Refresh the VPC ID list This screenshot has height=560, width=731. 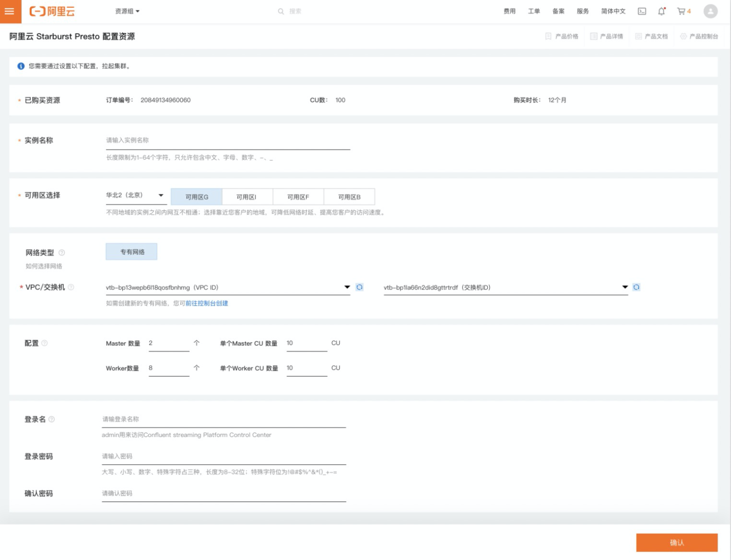(359, 287)
